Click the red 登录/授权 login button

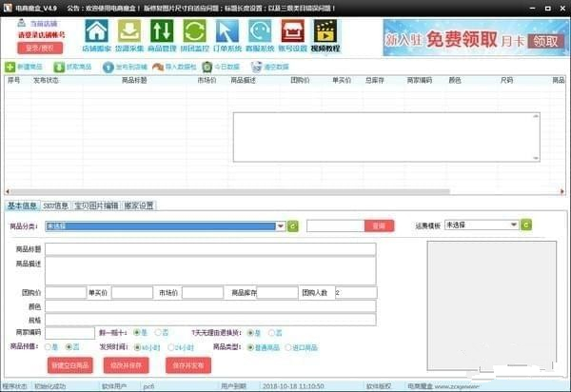coord(40,48)
